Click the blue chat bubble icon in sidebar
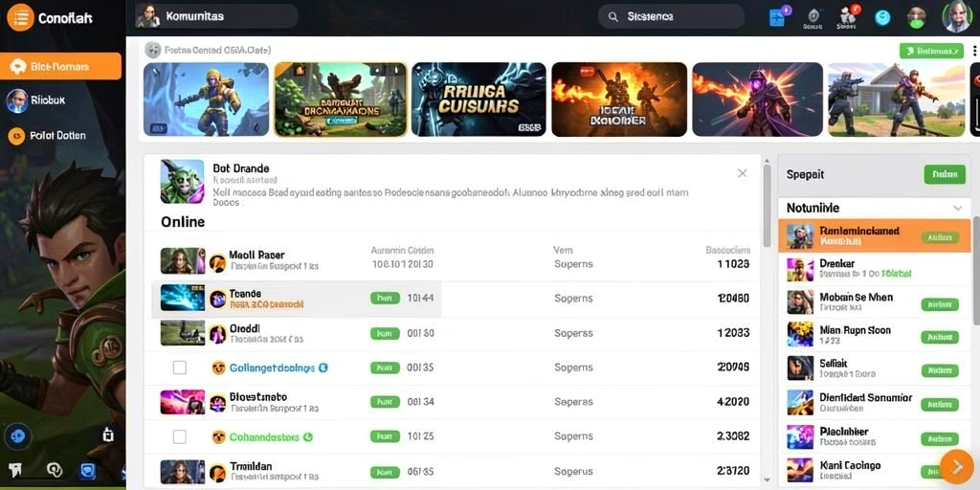The height and width of the screenshot is (490, 980). 17,435
